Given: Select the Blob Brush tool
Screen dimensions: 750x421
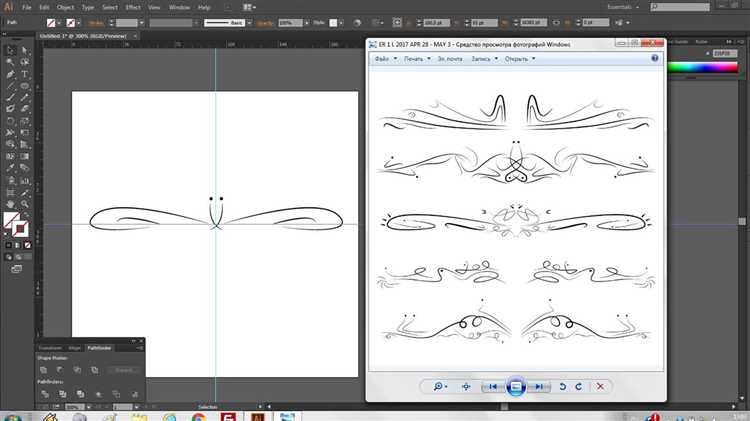Looking at the screenshot, I should [x=11, y=109].
